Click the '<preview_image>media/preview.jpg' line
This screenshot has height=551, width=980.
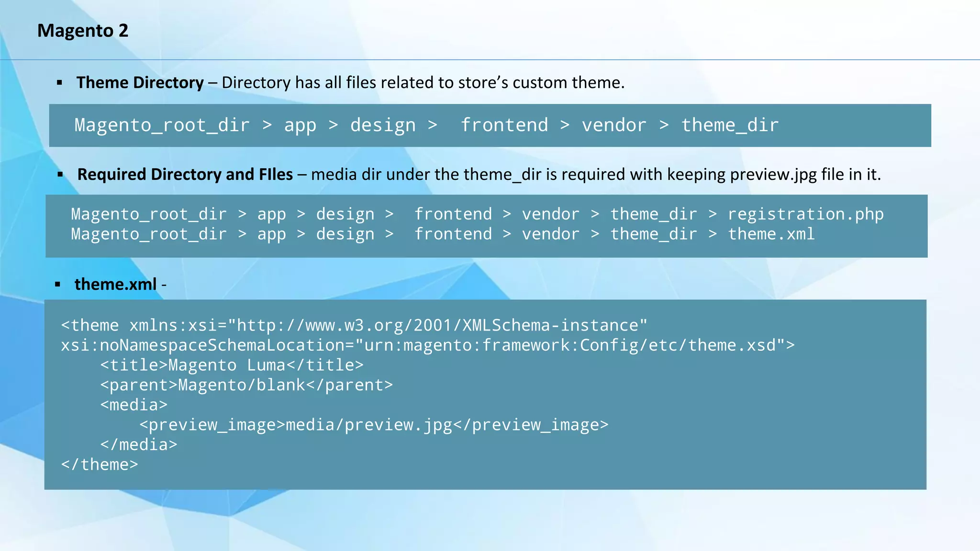(x=374, y=425)
